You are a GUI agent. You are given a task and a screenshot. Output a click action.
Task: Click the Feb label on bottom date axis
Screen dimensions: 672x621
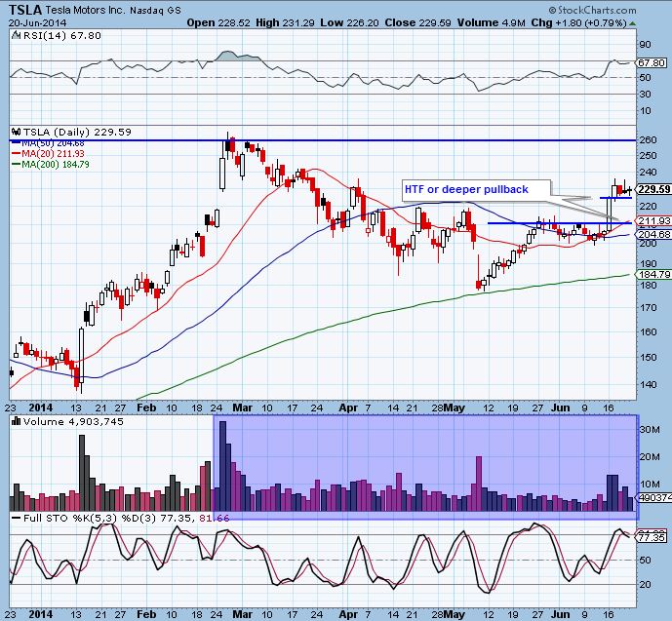[x=146, y=614]
